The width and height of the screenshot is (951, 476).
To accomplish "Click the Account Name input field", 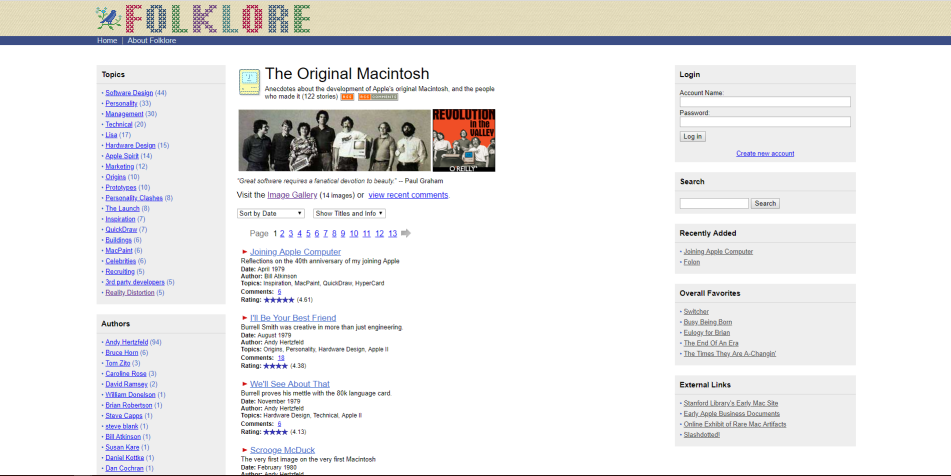I will click(765, 102).
